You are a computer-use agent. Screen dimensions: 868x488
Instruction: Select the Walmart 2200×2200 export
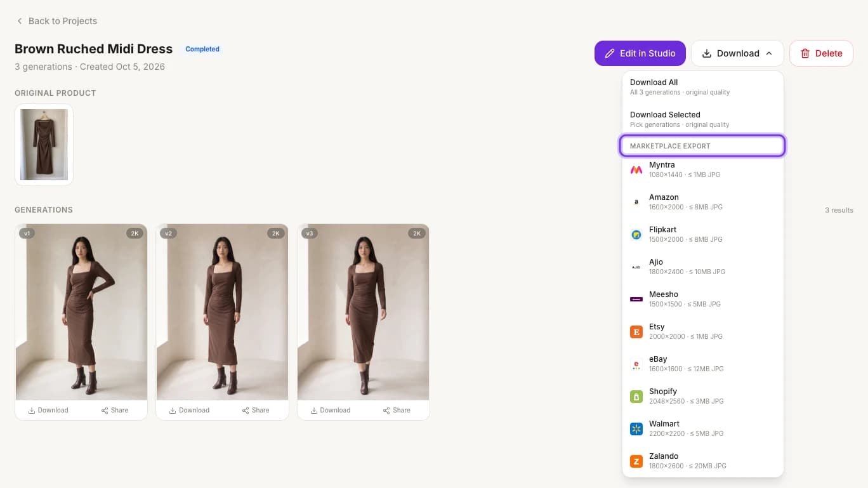703,429
